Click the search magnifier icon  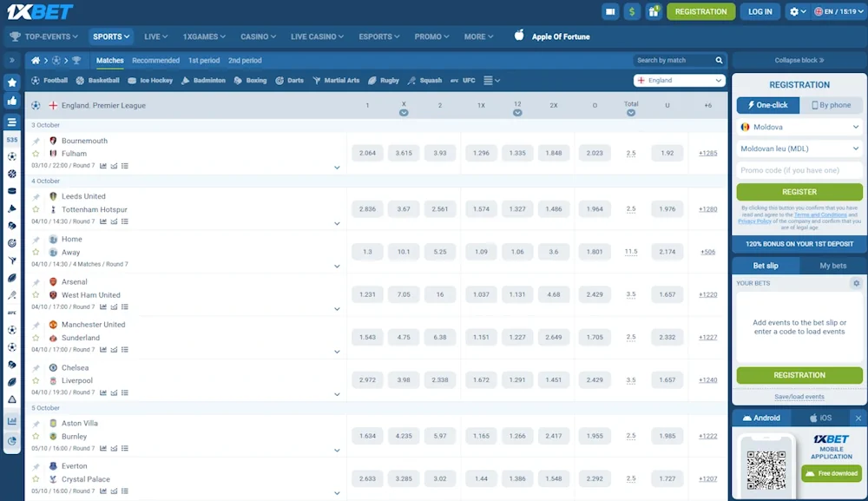tap(719, 61)
